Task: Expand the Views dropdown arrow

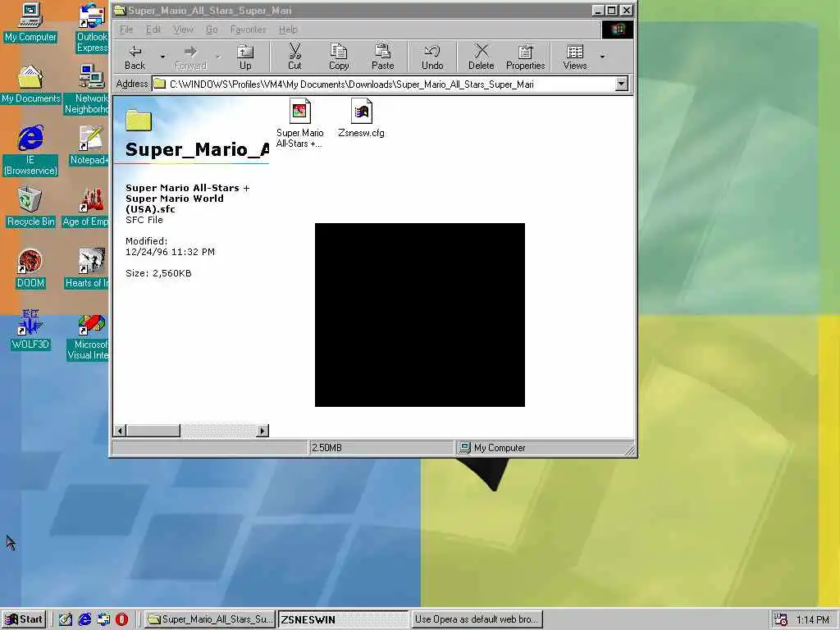Action: tap(603, 57)
